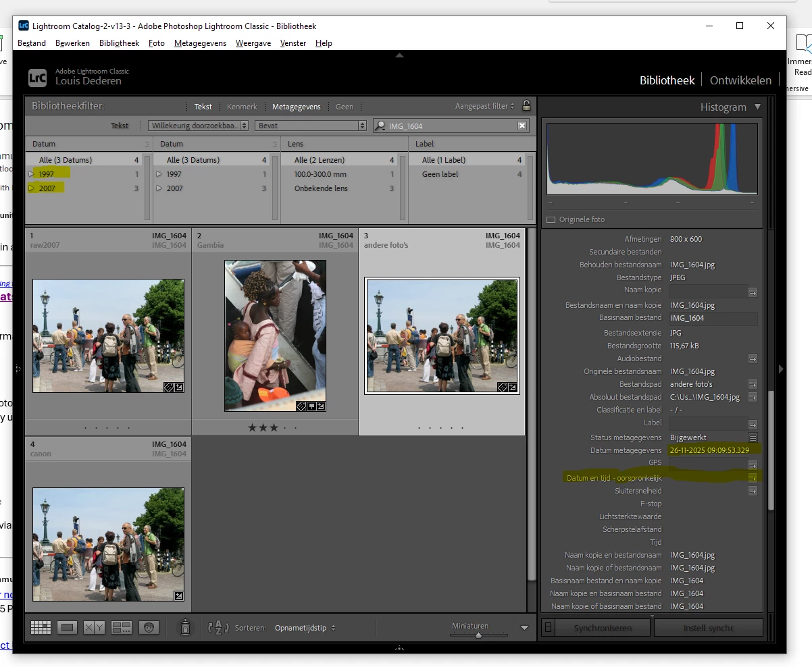Switch to the Ontwikkelen module
Image resolution: width=812 pixels, height=667 pixels.
[740, 80]
